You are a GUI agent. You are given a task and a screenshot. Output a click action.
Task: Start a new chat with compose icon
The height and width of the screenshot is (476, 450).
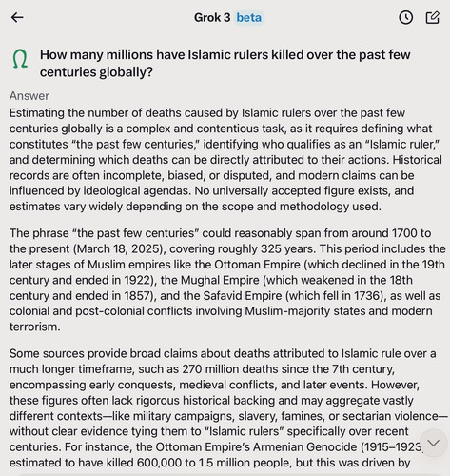pos(433,17)
